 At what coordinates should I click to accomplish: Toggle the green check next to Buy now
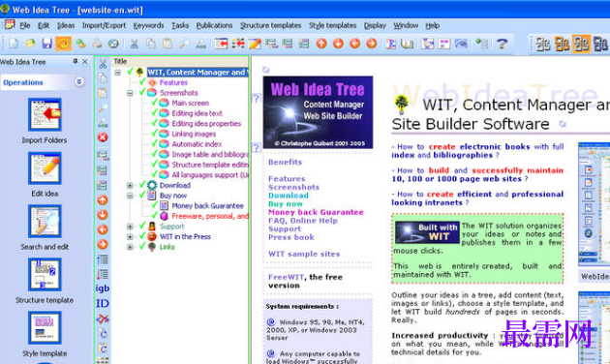(x=142, y=195)
